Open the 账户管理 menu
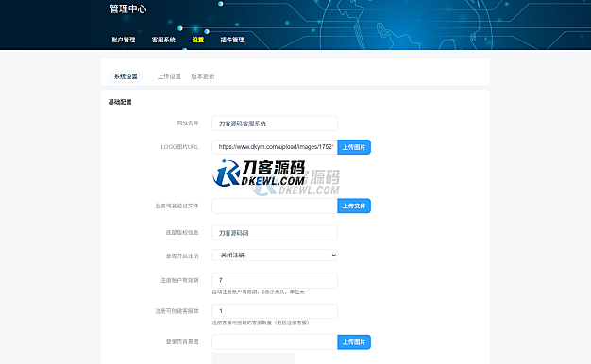 124,40
